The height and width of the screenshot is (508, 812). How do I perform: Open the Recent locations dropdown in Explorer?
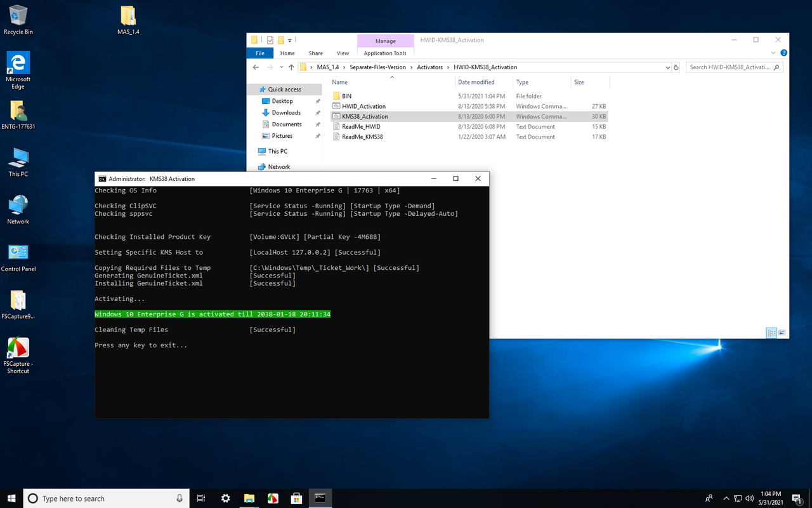point(282,67)
